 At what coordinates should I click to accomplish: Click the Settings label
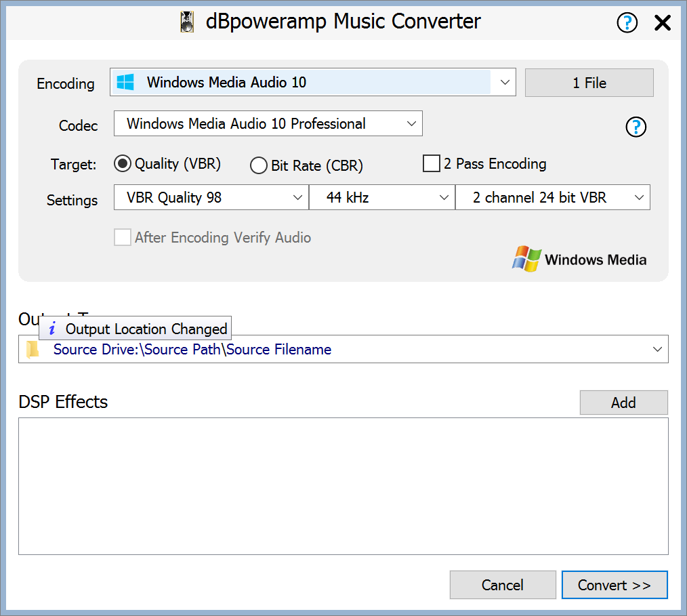(72, 201)
